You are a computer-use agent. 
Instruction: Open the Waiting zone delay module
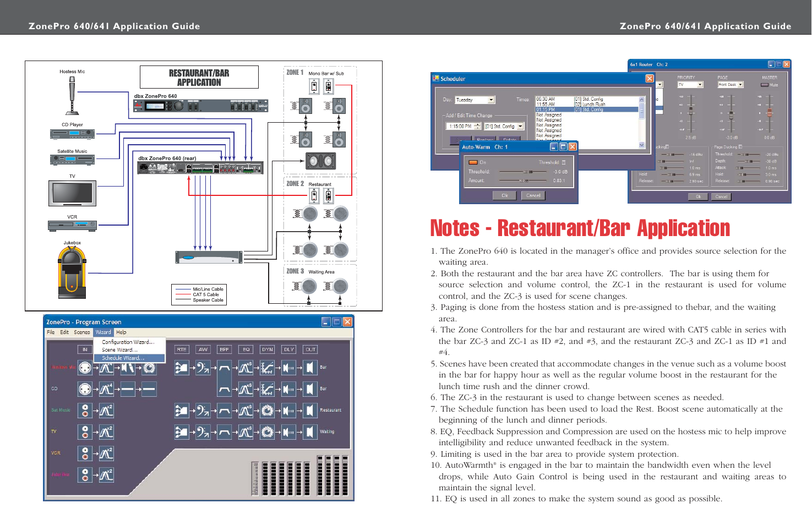click(289, 432)
